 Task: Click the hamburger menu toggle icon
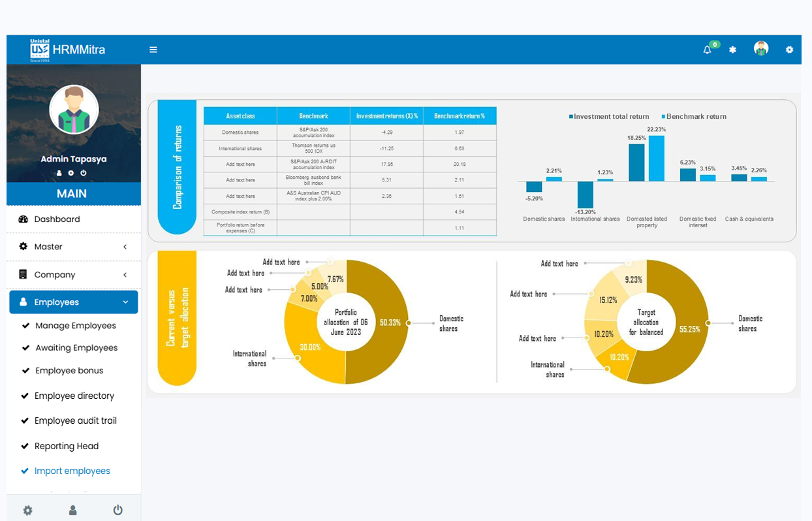[x=153, y=50]
